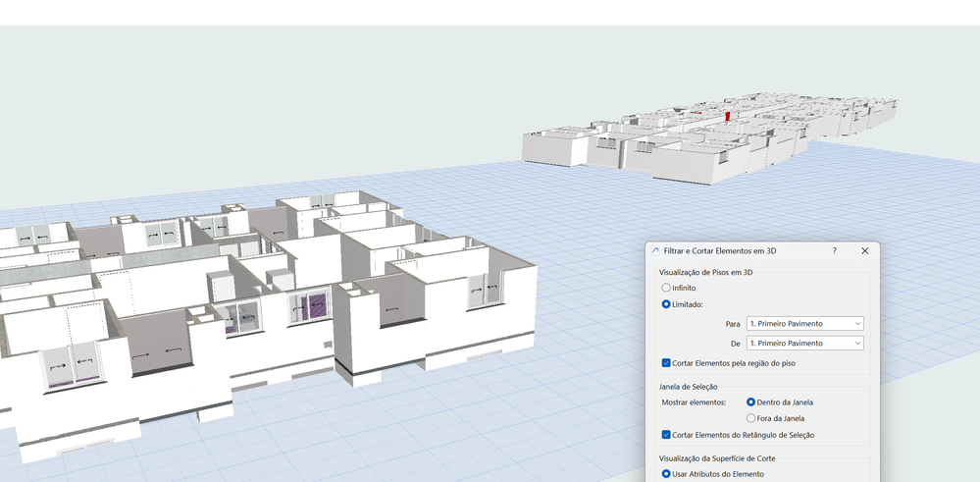980x482 pixels.
Task: Choose the Limitado radio option
Action: (667, 304)
